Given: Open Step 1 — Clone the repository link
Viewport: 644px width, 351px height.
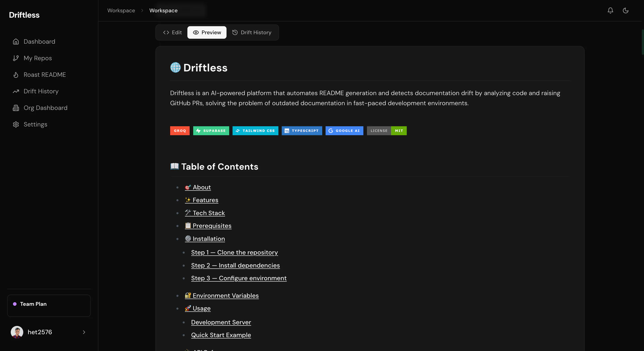Looking at the screenshot, I should [235, 252].
